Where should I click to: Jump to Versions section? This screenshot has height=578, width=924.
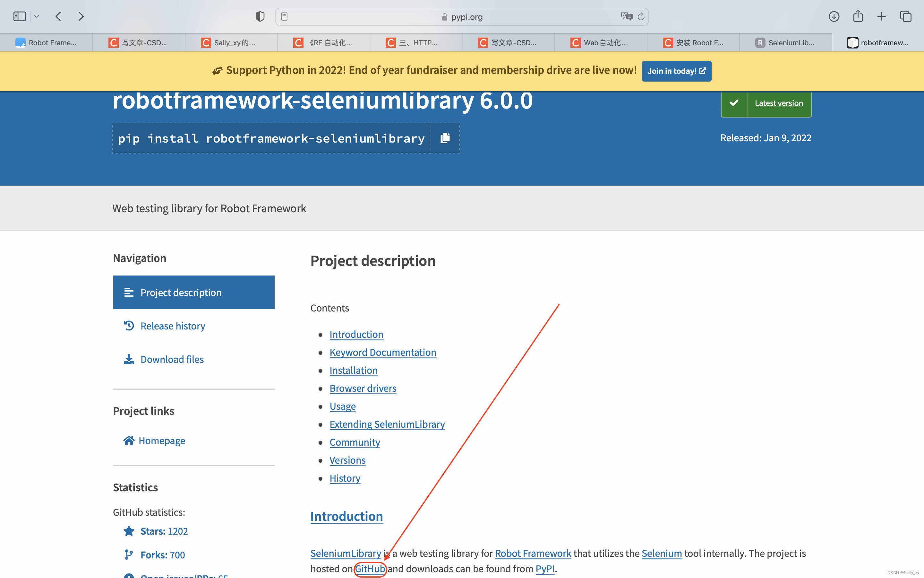pyautogui.click(x=347, y=460)
